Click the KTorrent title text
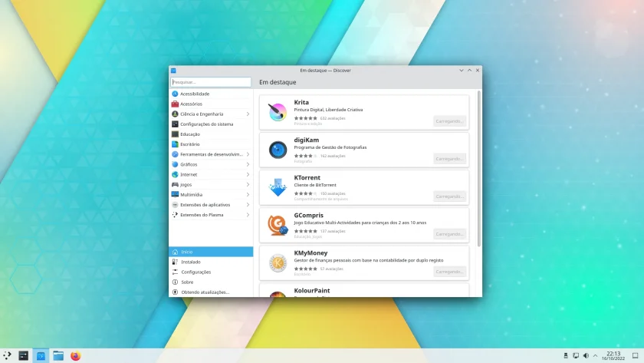Viewport: 644px width, 363px height. tap(307, 177)
